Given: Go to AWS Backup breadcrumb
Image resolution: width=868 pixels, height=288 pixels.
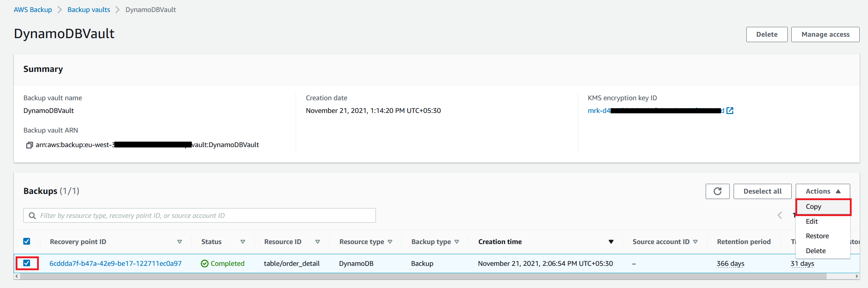Looking at the screenshot, I should 33,10.
